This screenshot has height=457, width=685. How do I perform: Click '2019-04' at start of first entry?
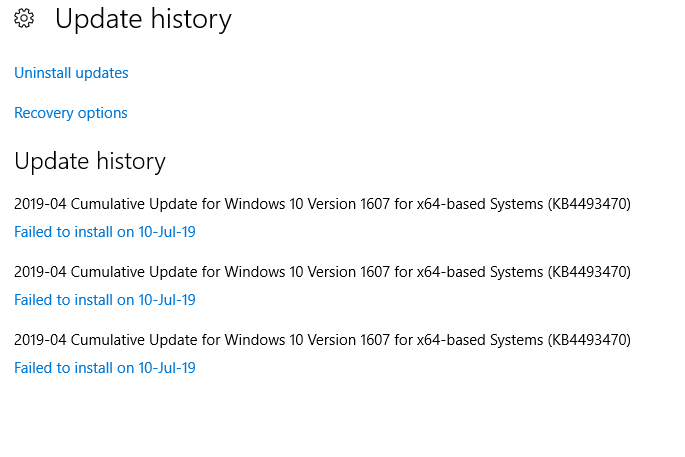[38, 204]
